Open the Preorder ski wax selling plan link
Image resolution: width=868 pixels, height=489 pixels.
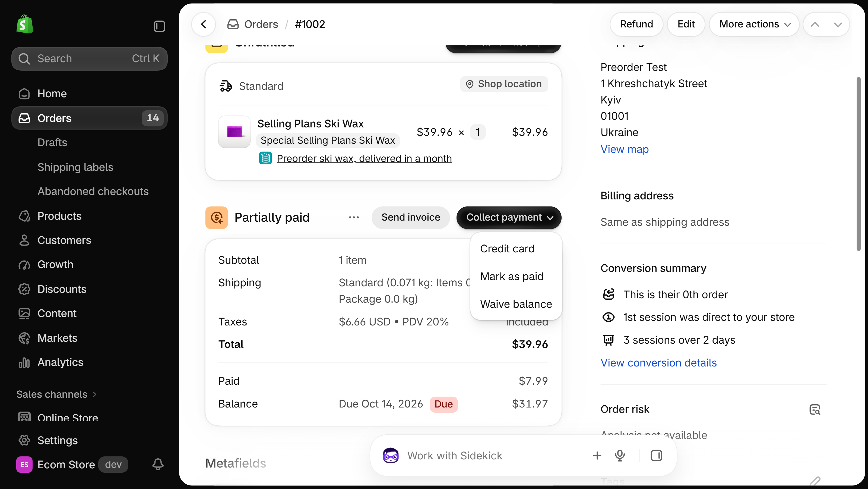(x=364, y=158)
